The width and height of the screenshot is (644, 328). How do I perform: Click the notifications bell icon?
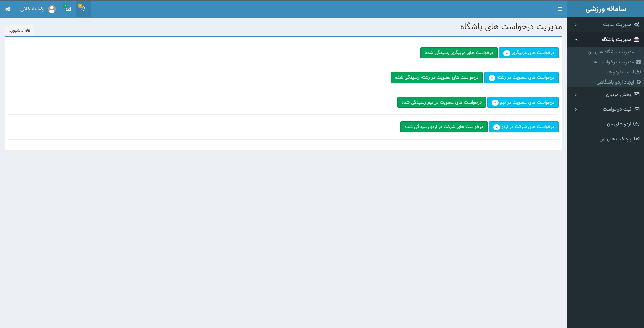tap(83, 9)
